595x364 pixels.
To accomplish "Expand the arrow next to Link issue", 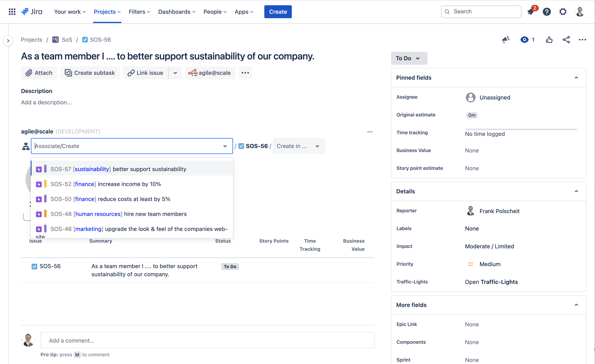I will click(x=175, y=73).
